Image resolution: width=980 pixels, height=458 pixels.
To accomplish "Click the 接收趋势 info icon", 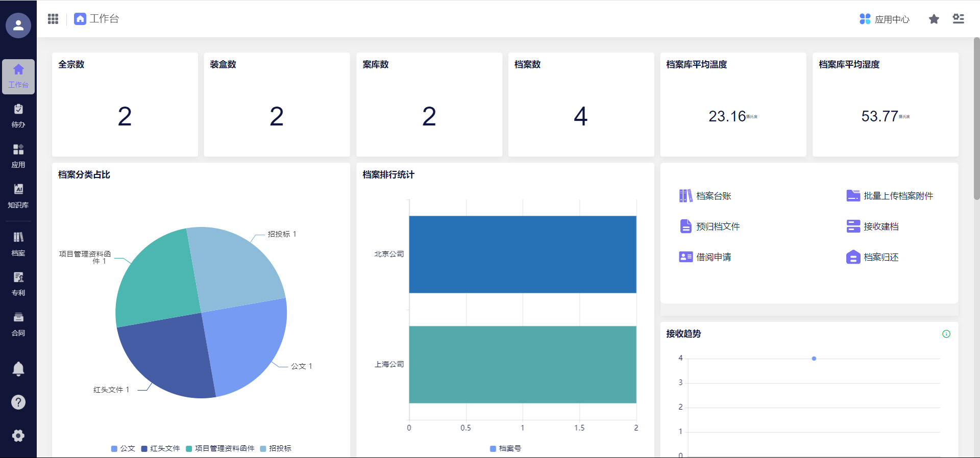I will [x=946, y=334].
